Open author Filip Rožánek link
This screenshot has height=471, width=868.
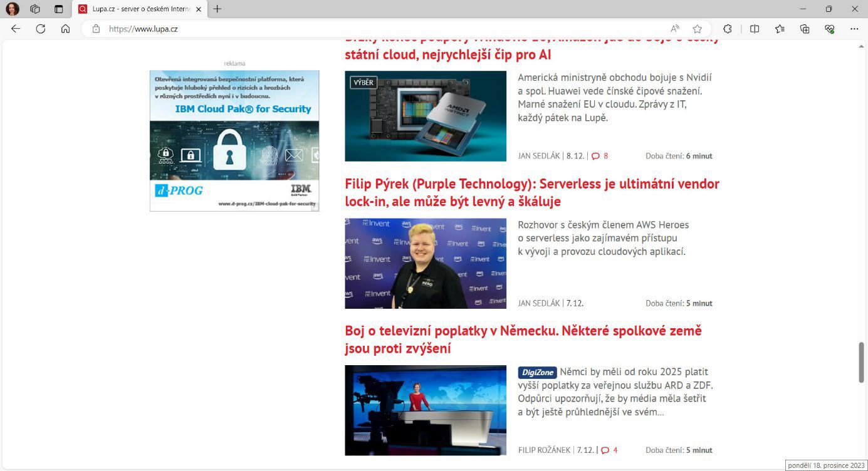coord(545,450)
